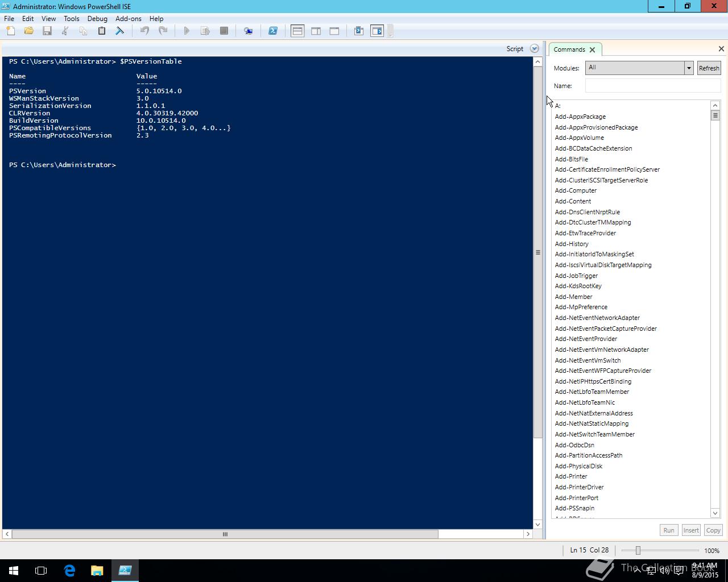Select Add-NetLbfoTeamNic command
Viewport: 728px width, 582px height.
585,402
